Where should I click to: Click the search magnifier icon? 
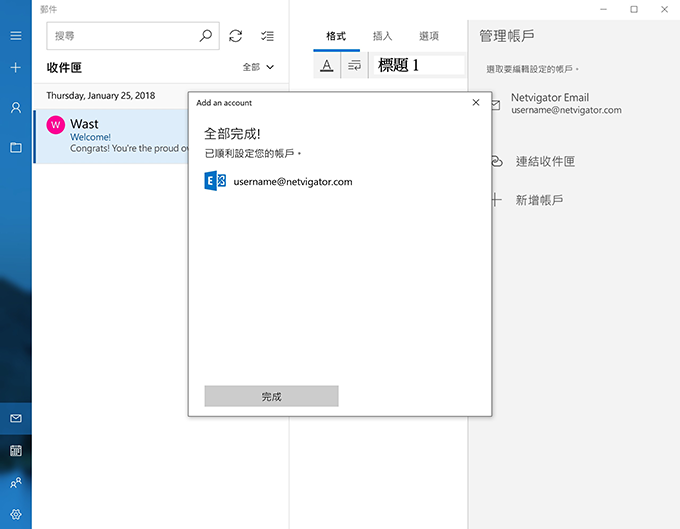click(206, 36)
